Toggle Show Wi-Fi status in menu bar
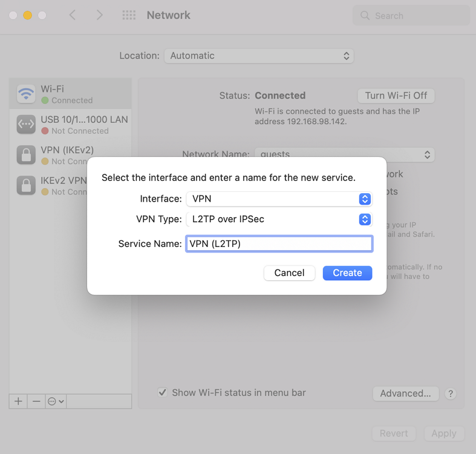Image resolution: width=476 pixels, height=454 pixels. [x=163, y=392]
